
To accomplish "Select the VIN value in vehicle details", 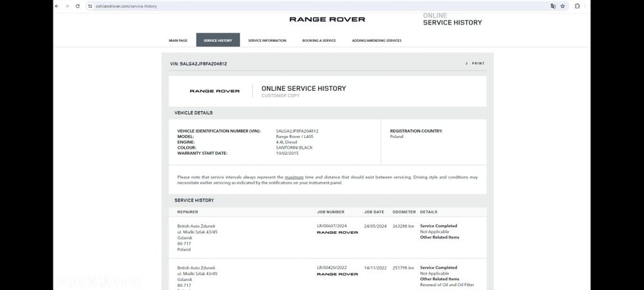I will coord(297,131).
